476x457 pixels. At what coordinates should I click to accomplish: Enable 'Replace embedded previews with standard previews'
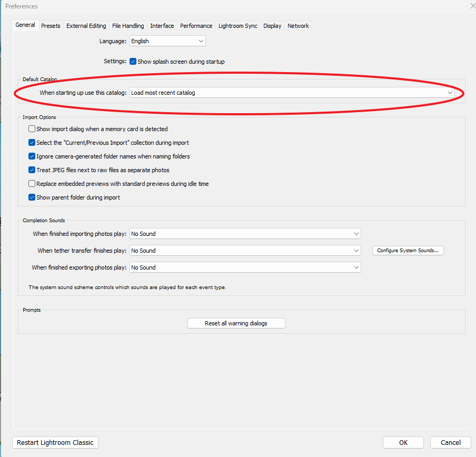coord(32,183)
